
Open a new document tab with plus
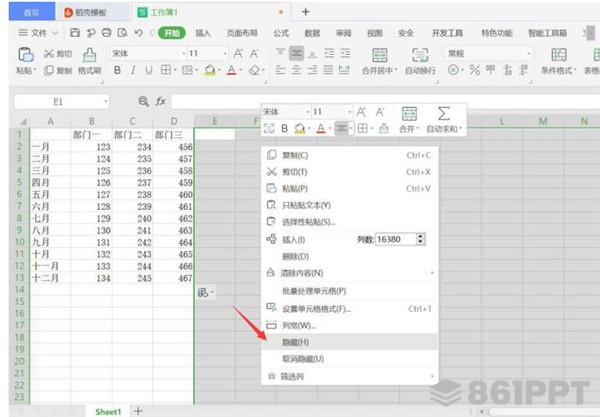305,12
